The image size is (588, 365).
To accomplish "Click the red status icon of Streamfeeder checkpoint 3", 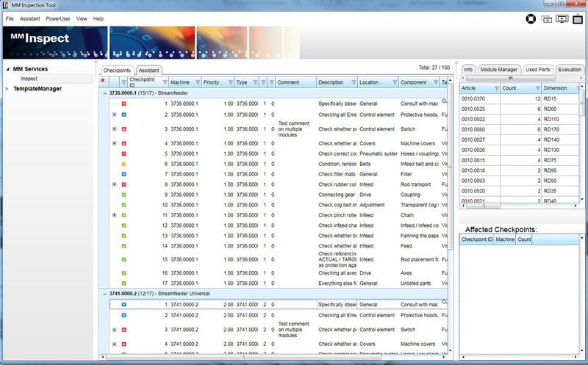I will [x=124, y=129].
